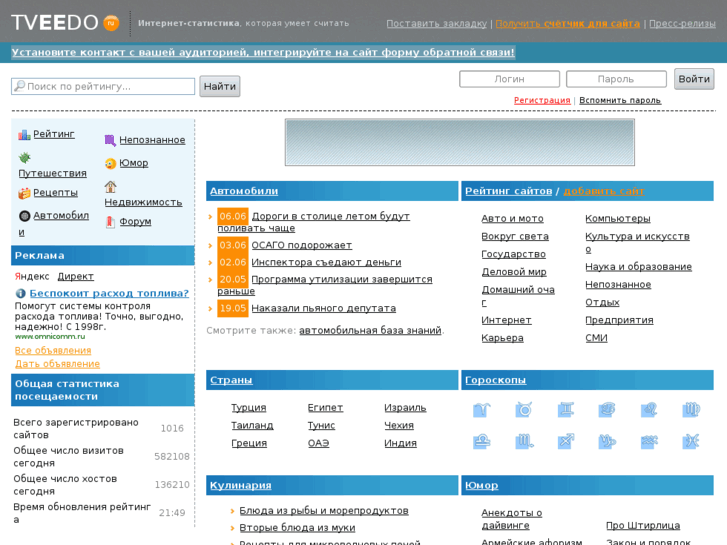Screen dimensions: 727x545
Task: Click the cake icon beside Рецепты
Action: (x=24, y=193)
